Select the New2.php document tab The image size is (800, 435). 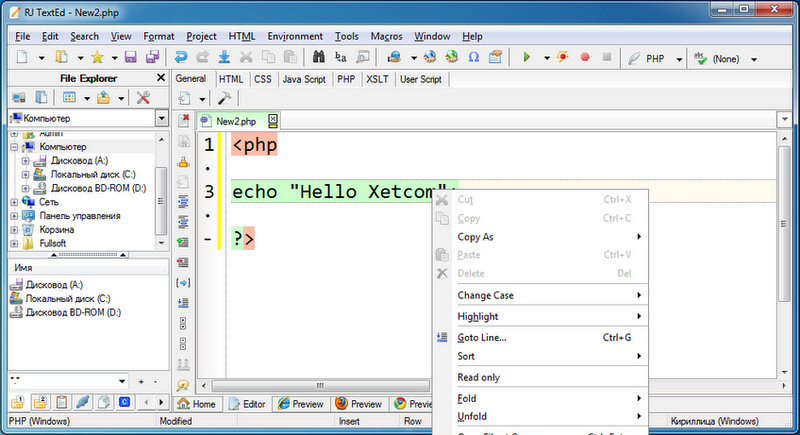(236, 121)
